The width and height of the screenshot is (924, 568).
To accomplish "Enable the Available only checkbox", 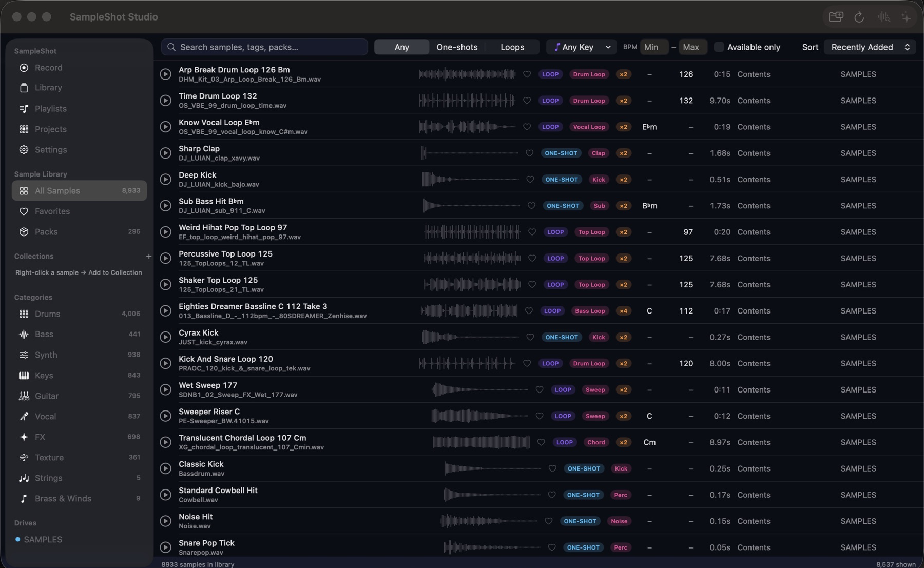I will pos(719,47).
